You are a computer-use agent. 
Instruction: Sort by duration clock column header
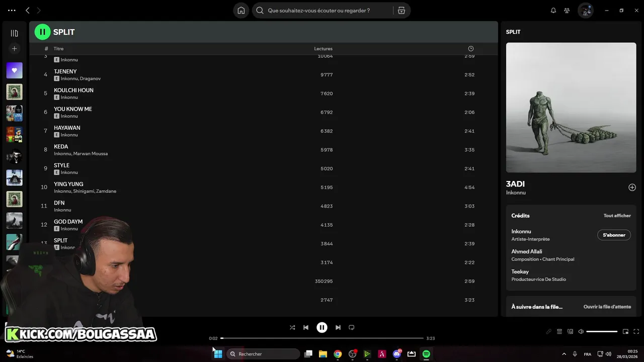tap(471, 49)
